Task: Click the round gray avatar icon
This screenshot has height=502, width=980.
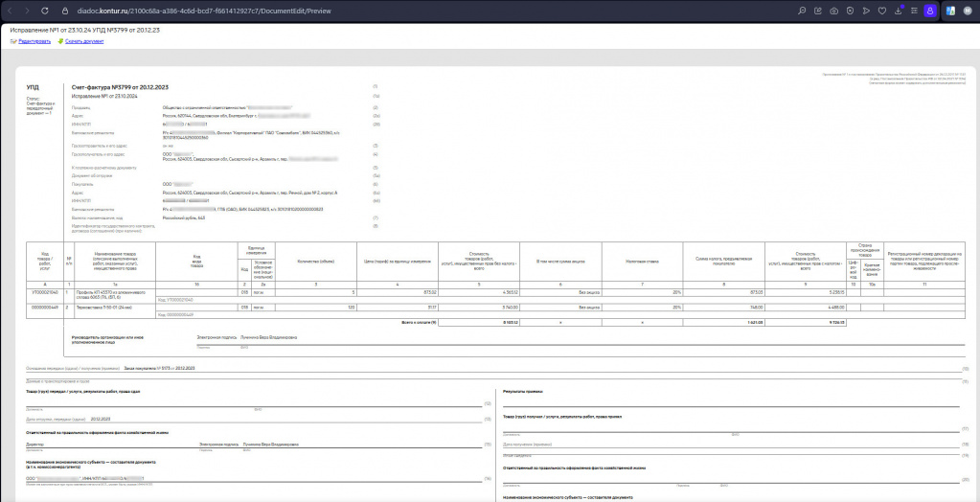Action: coord(967,11)
